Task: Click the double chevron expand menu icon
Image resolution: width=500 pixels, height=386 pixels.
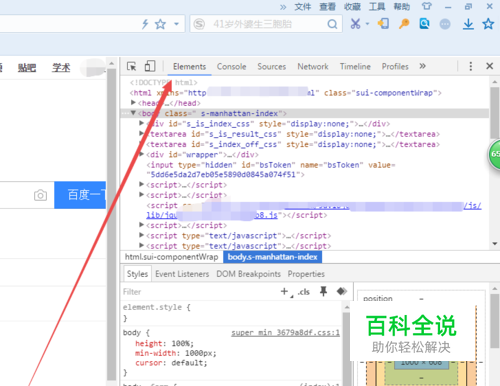Action: pyautogui.click(x=283, y=7)
